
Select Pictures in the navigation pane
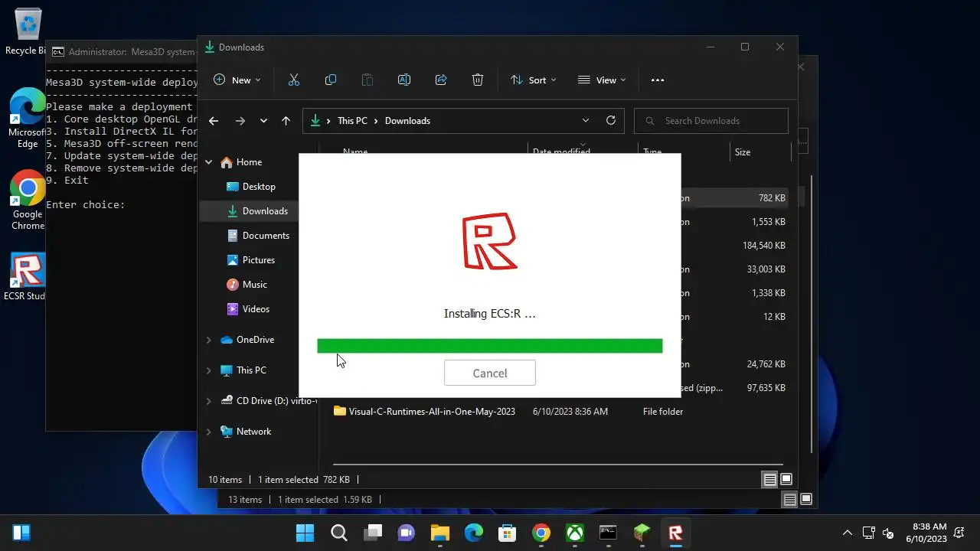tap(258, 260)
